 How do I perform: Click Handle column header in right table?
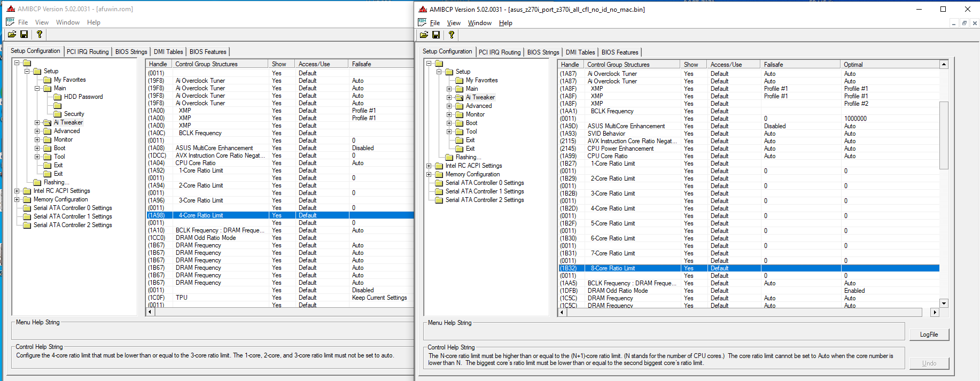(571, 65)
